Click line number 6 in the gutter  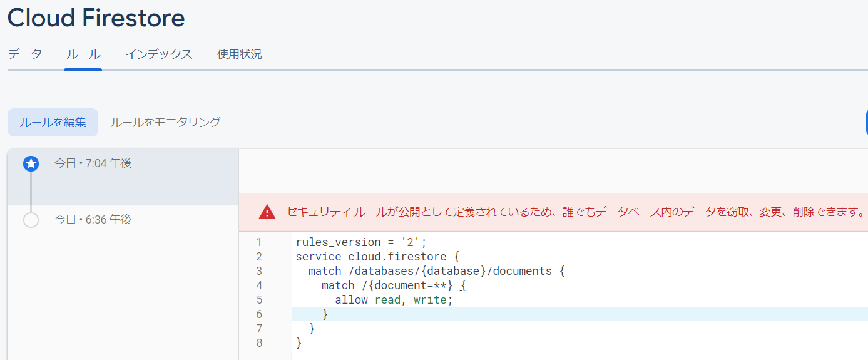pos(259,314)
